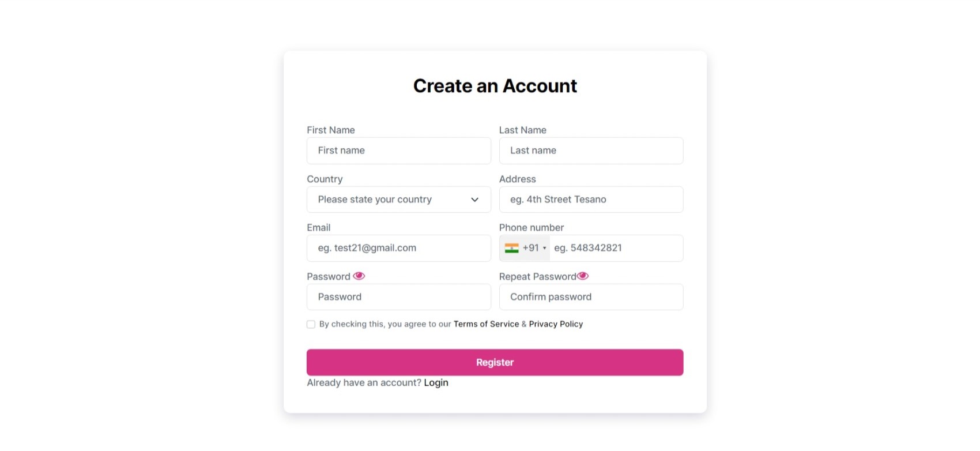Click the Create an Account heading

495,86
